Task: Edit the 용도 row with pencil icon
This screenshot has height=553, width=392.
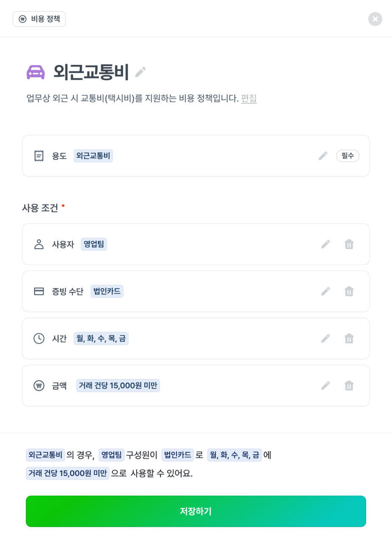Action: point(323,156)
